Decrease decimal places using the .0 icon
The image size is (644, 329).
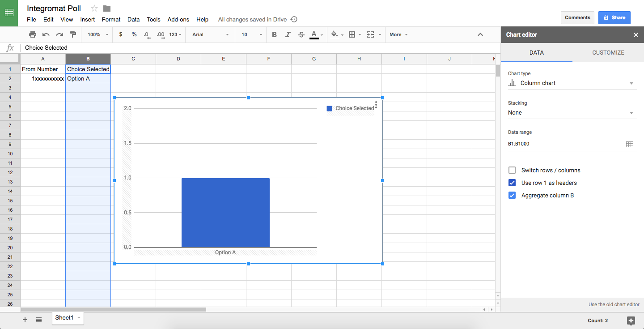pyautogui.click(x=147, y=34)
